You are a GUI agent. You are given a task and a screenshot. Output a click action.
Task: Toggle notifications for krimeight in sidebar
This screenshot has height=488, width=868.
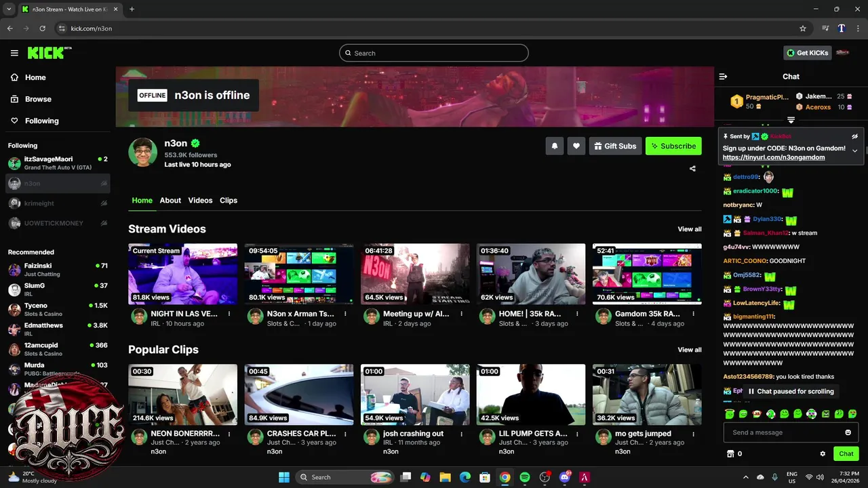[x=104, y=203]
